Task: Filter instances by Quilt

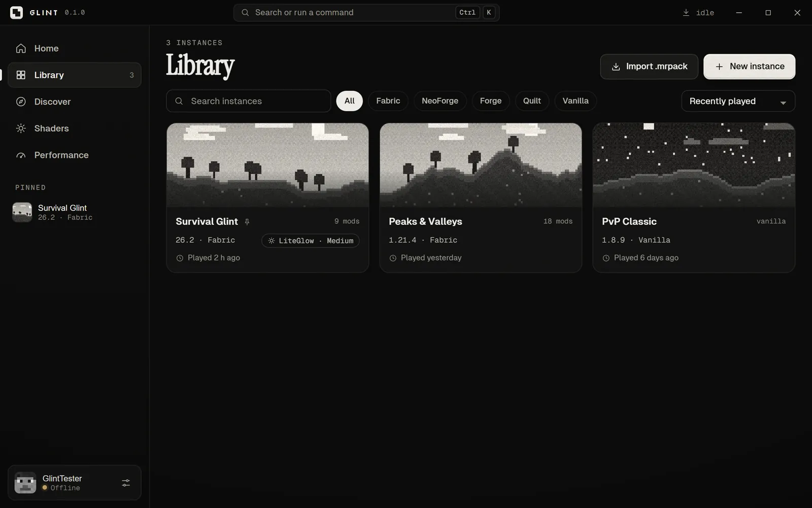Action: point(532,101)
